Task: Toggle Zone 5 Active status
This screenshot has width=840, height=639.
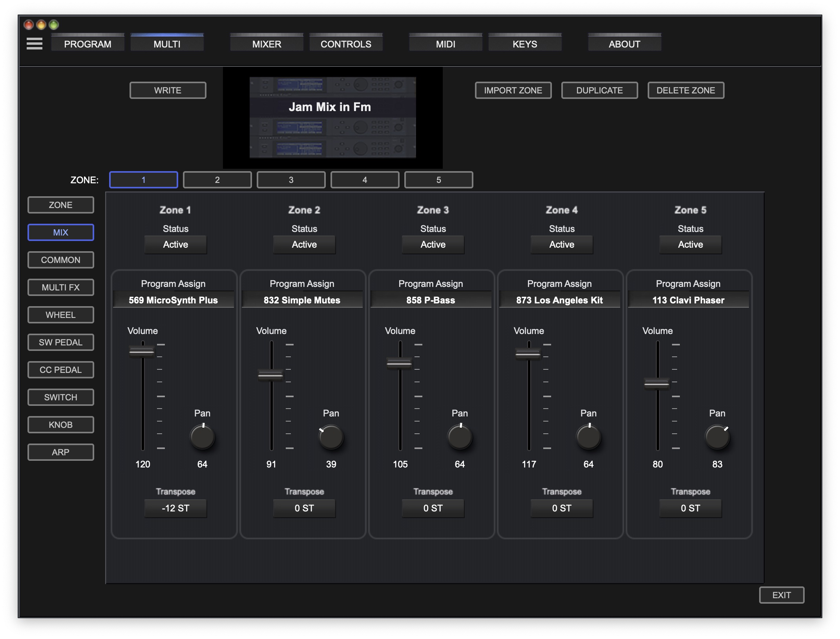Action: (690, 245)
